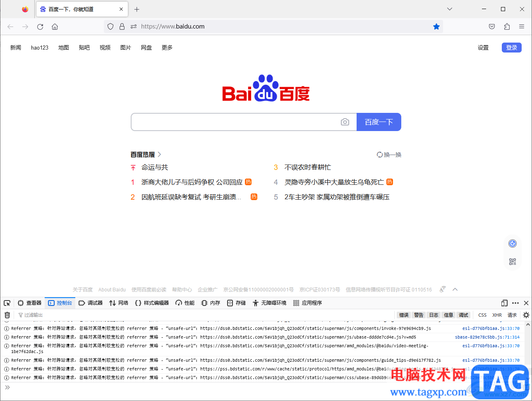Viewport: 532px width, 401px height.
Task: Switch to 样式编辑器 tab
Action: (x=152, y=303)
